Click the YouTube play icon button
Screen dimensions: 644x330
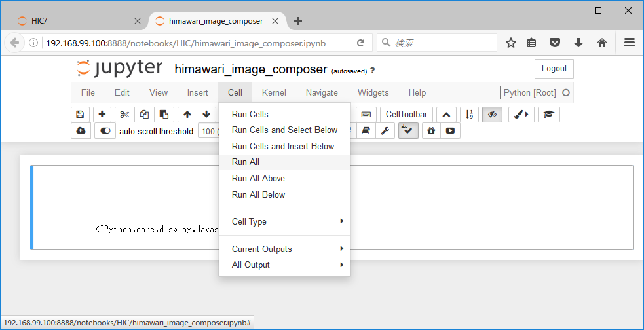coord(450,131)
